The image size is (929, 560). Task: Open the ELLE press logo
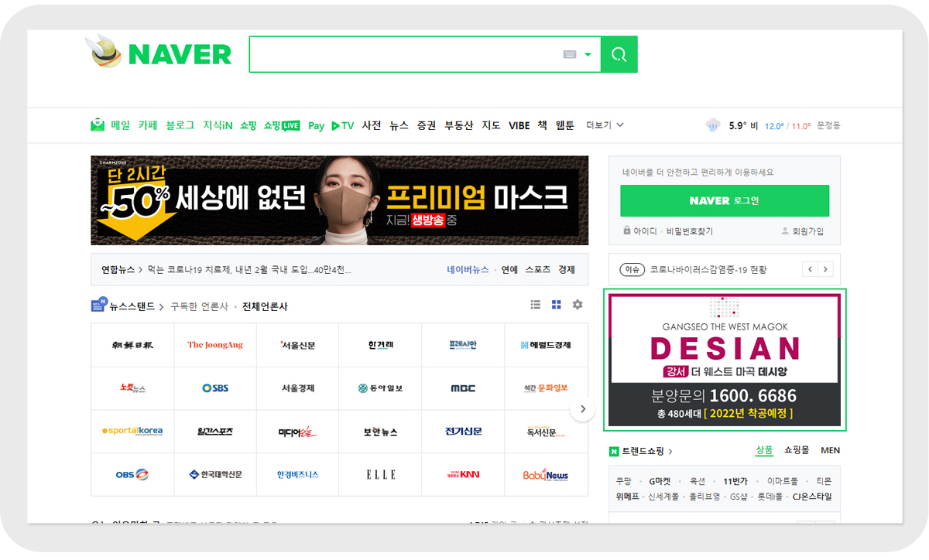[381, 474]
